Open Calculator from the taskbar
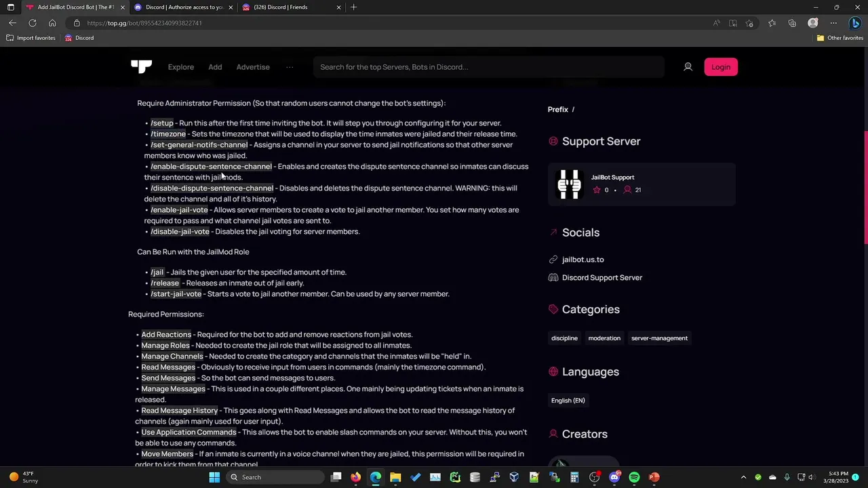The image size is (868, 488). 574,477
